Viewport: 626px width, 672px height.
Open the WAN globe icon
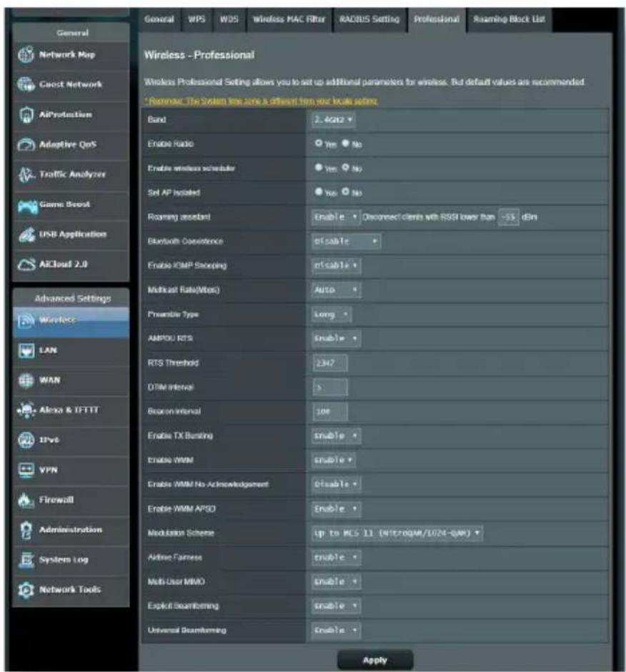[x=26, y=380]
